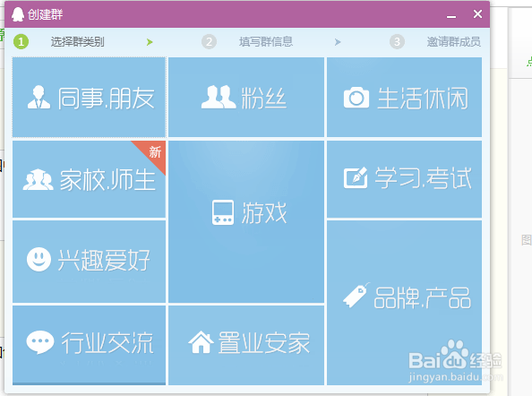Click step 3 grey circle indicator
Screen dimensions: 532x396
pos(397,42)
